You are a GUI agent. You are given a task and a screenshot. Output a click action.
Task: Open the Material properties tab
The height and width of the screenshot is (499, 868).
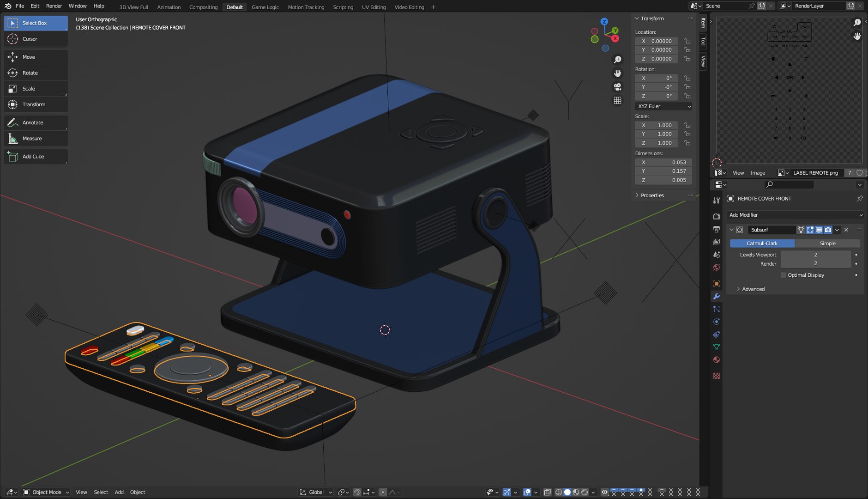point(717,360)
